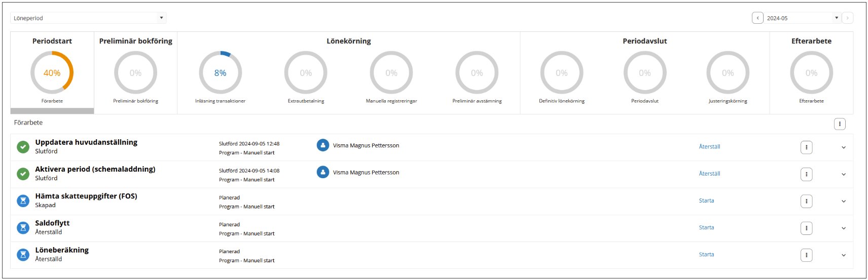Viewport: 868px width, 280px height.
Task: Select the Inläsning transaktioner 8% step
Action: 220,73
